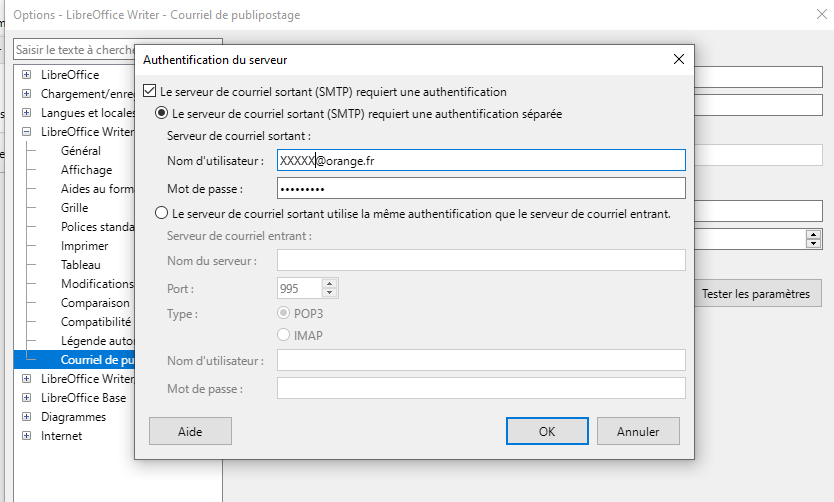Open help with the Aide button
The width and height of the screenshot is (834, 502).
pyautogui.click(x=190, y=431)
